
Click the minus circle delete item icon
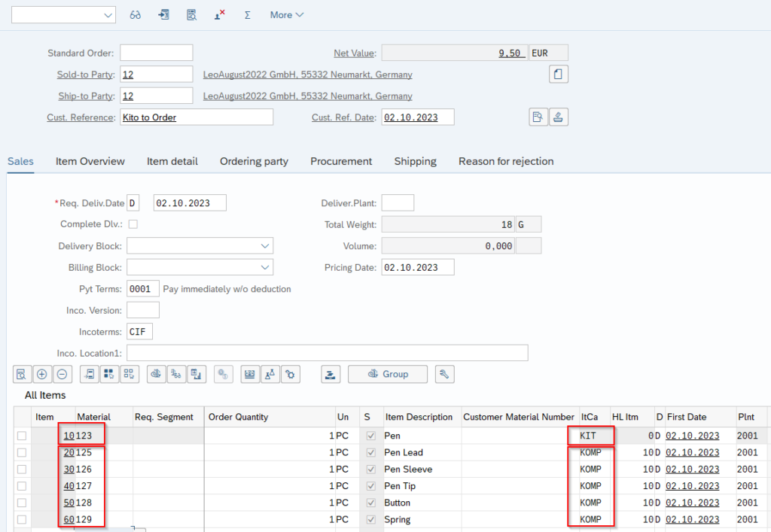(62, 374)
